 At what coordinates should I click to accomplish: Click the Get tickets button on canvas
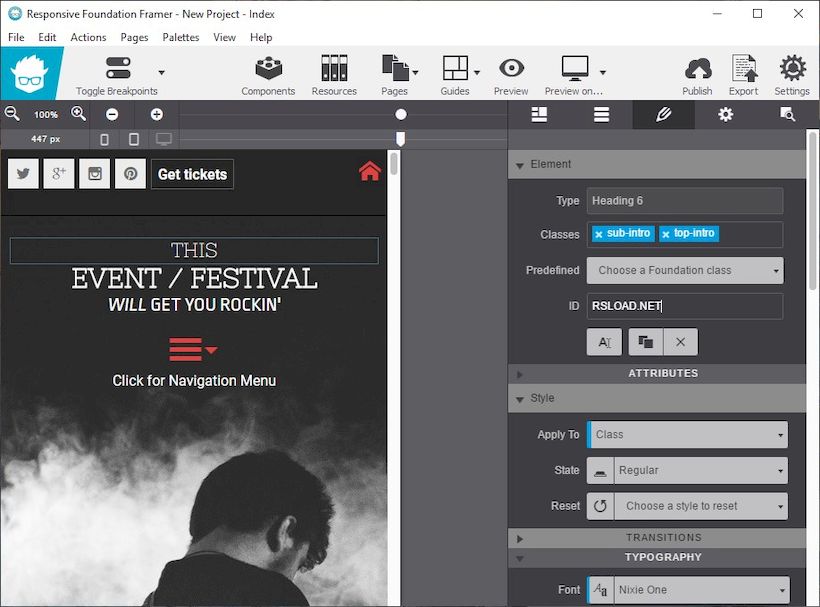tap(192, 173)
